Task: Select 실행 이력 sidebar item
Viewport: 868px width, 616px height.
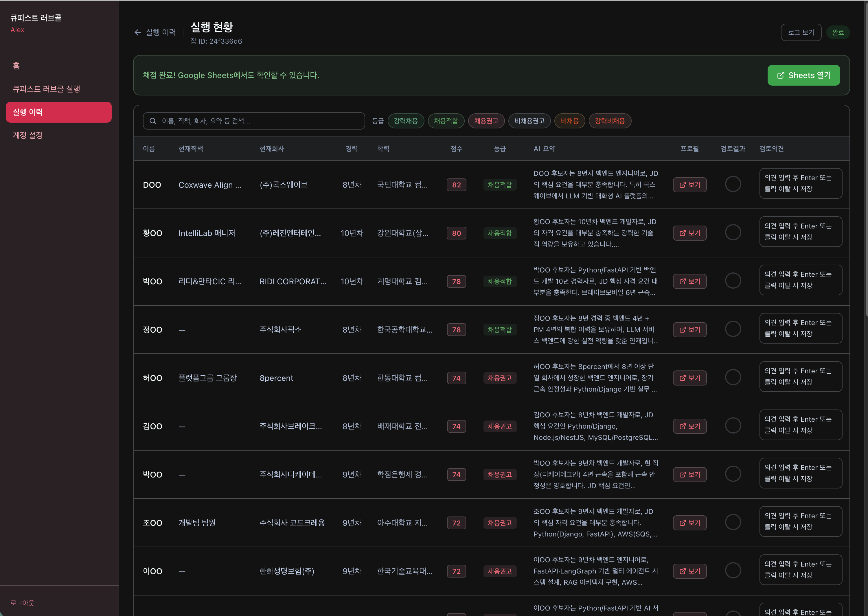Action: pos(59,112)
